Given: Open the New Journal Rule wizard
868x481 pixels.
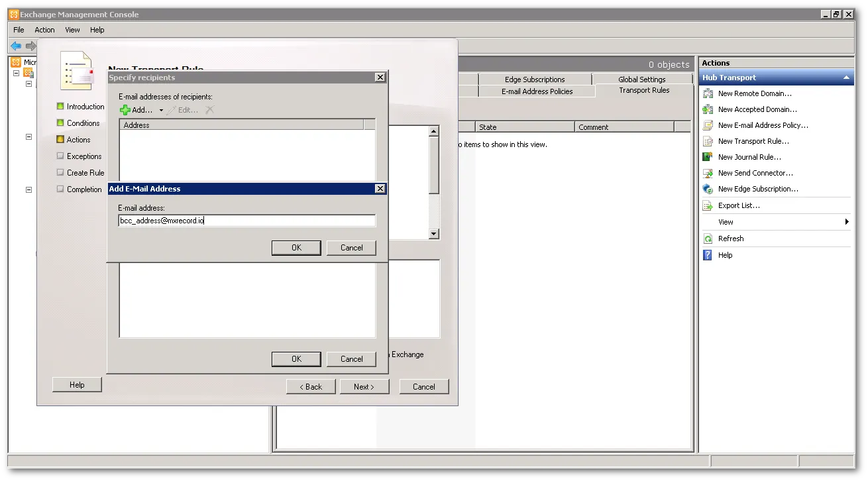Looking at the screenshot, I should coord(748,156).
